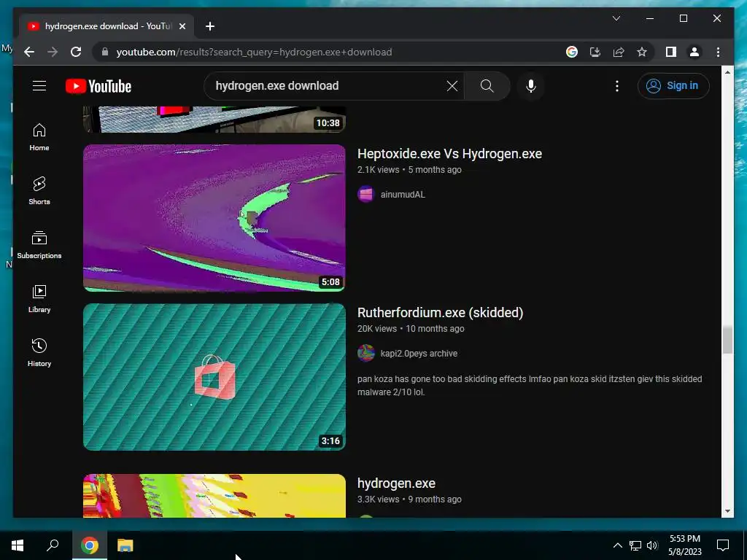Open kapi2.0peys archive channel name
Image resolution: width=747 pixels, height=560 pixels.
(x=419, y=354)
